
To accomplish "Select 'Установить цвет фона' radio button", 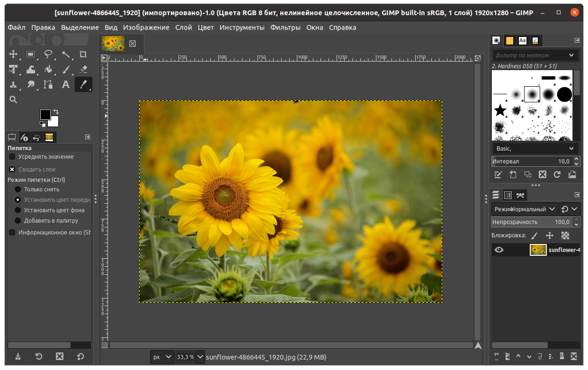I will click(18, 210).
